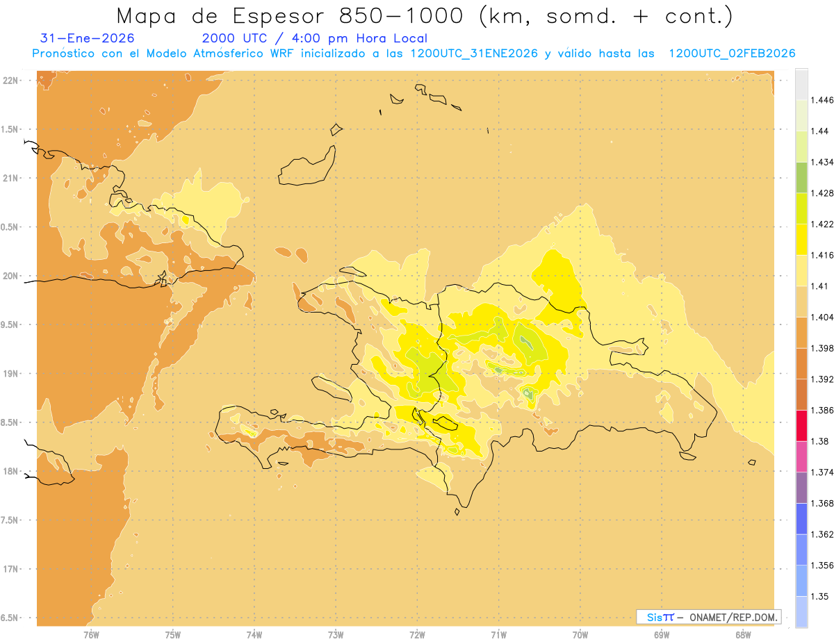The width and height of the screenshot is (834, 644).
Task: Click the colorbar value 1.446
Action: click(x=822, y=100)
